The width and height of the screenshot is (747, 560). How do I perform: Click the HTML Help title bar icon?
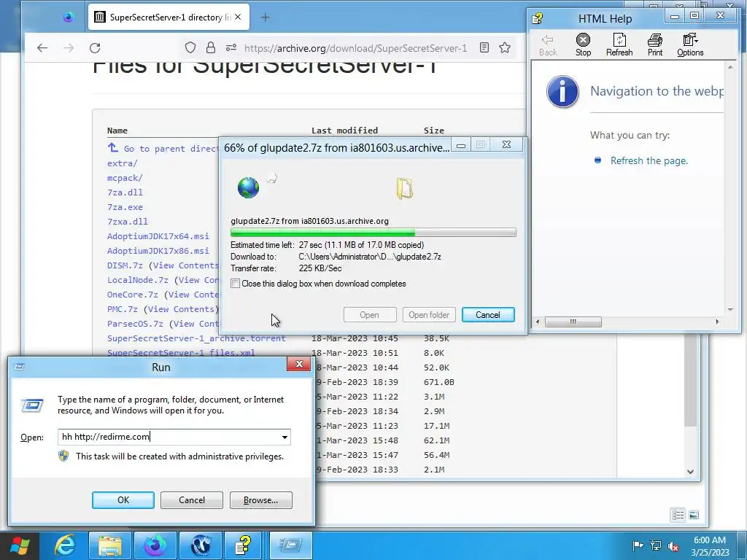pyautogui.click(x=538, y=18)
